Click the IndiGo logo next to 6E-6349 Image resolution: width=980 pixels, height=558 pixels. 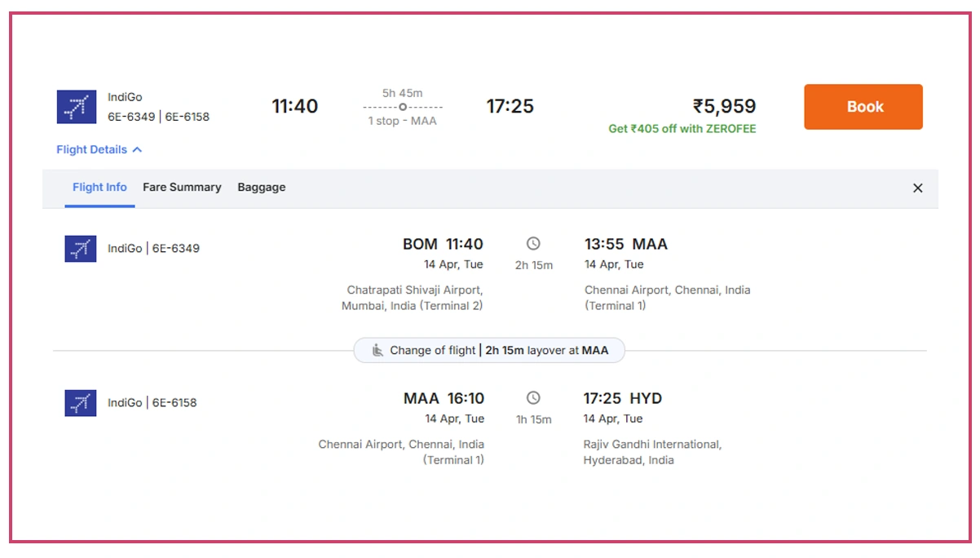[79, 248]
